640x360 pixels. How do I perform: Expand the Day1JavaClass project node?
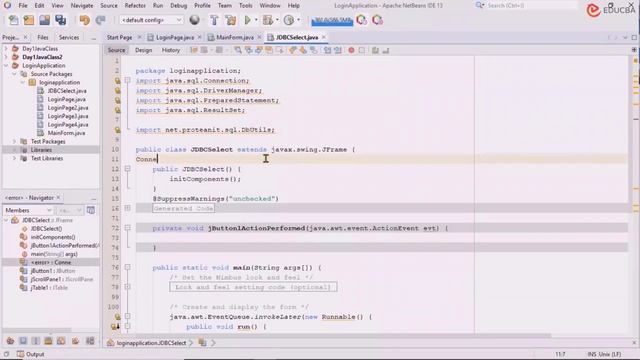coord(6,49)
